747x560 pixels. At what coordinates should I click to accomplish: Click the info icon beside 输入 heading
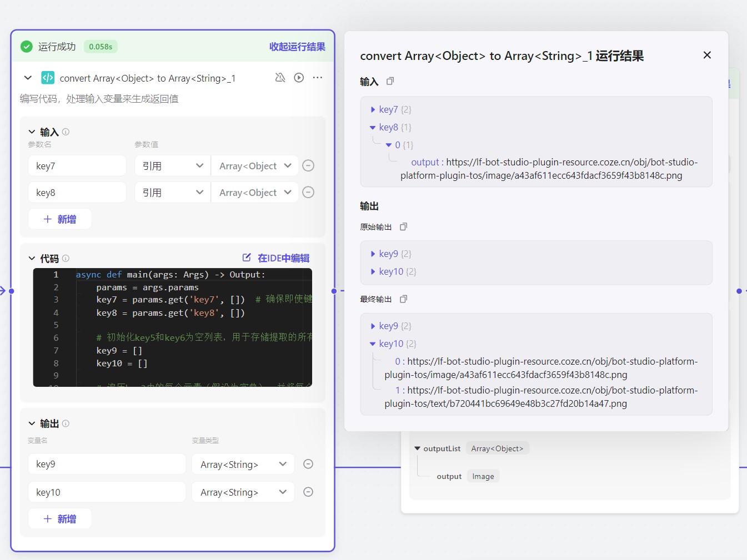coord(66,132)
